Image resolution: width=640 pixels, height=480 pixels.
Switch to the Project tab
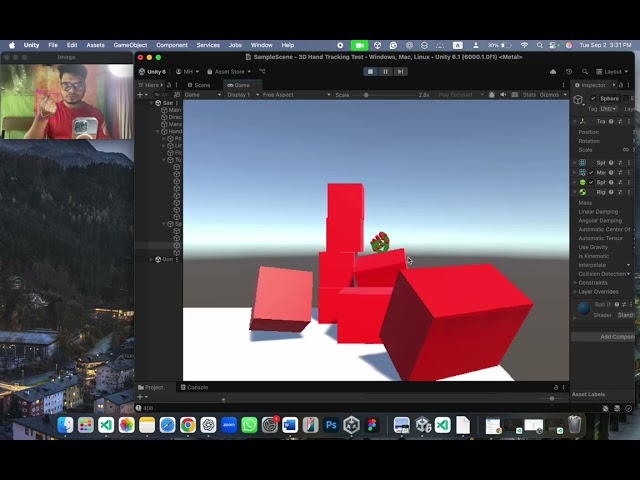pos(151,387)
